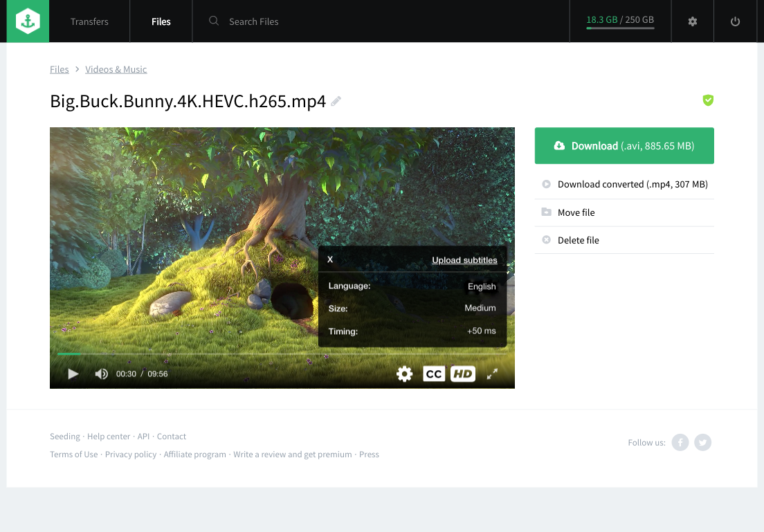Open the Files tab
This screenshot has width=764, height=532.
(161, 21)
